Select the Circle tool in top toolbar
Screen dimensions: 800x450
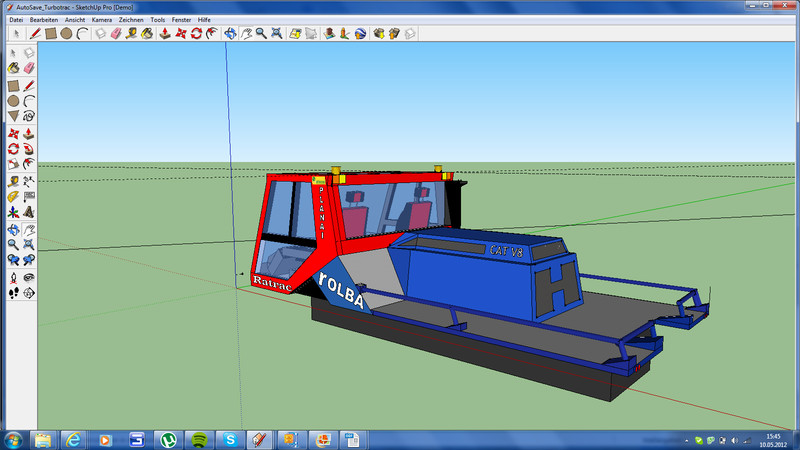[66, 34]
